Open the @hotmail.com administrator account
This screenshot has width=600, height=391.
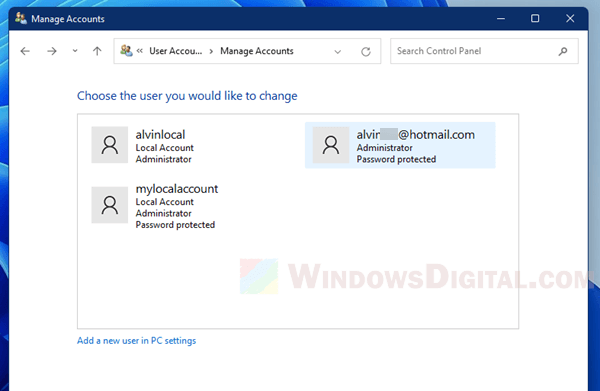pos(400,145)
